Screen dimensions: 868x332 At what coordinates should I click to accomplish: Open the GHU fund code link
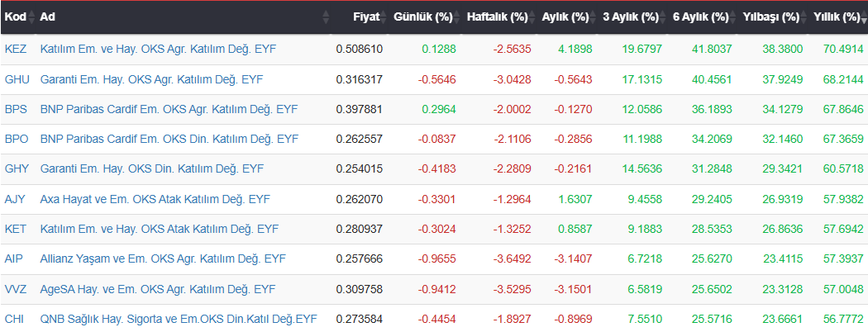(16, 79)
